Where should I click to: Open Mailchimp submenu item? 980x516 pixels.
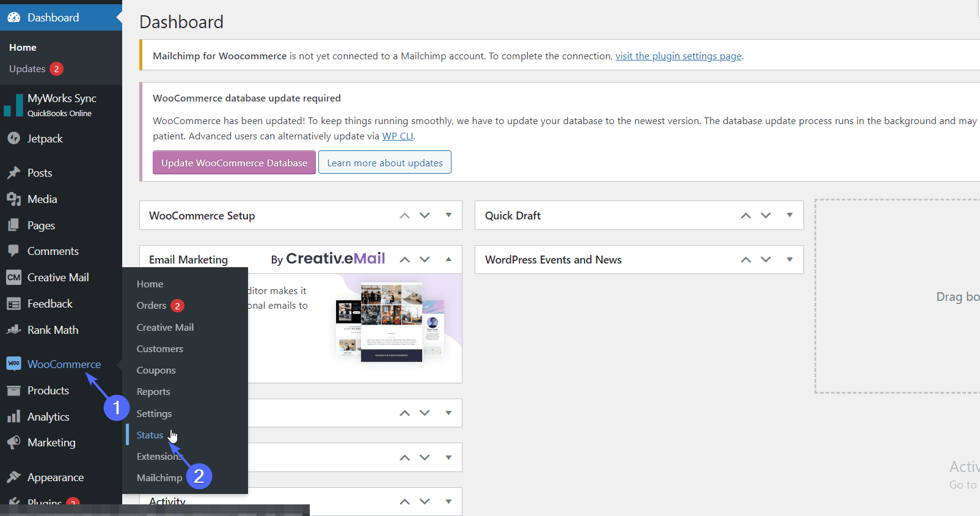click(159, 478)
